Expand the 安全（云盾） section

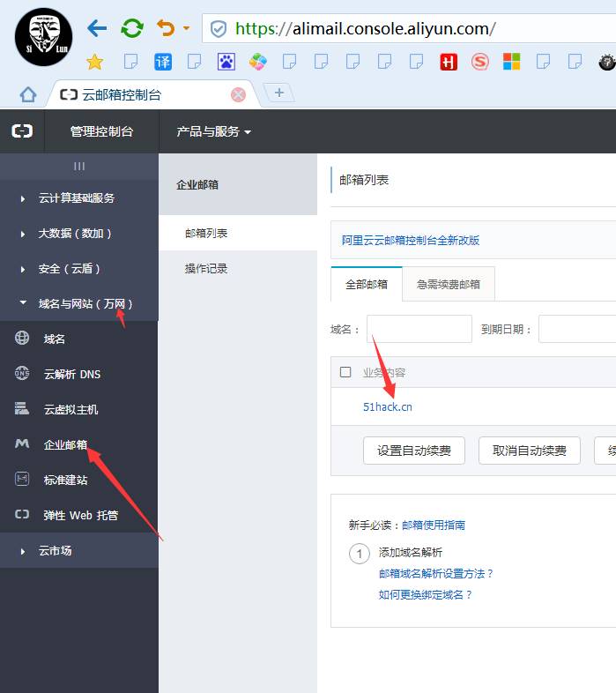79,268
